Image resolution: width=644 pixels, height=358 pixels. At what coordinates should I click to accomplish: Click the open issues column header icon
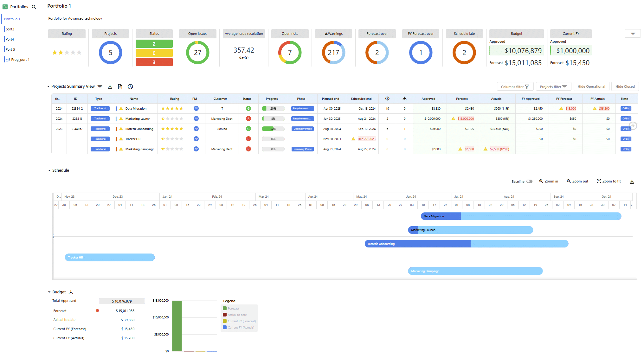(387, 99)
